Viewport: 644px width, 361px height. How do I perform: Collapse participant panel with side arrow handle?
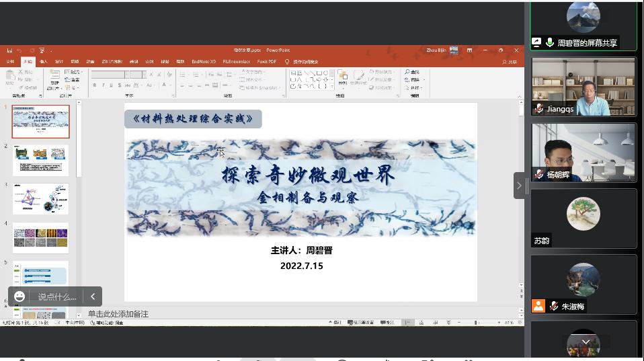pyautogui.click(x=520, y=186)
